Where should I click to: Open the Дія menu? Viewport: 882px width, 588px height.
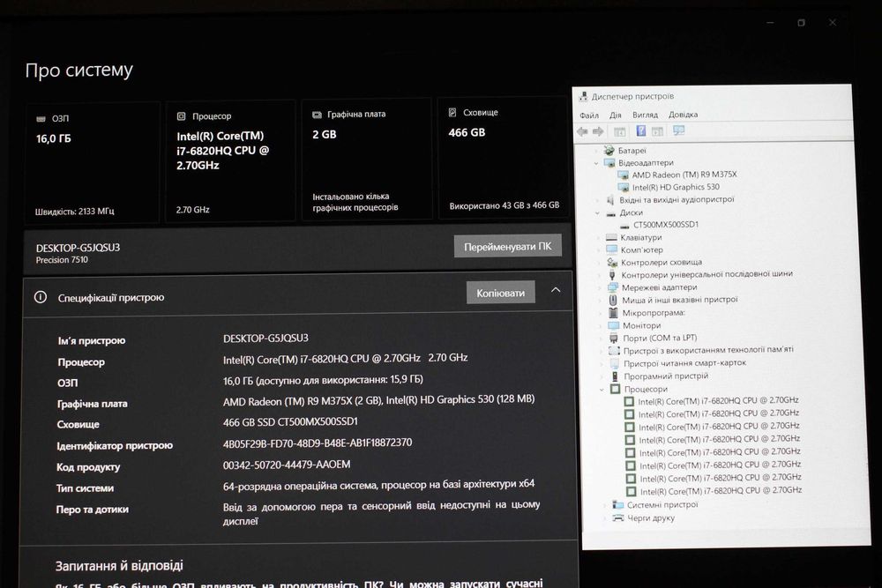[616, 115]
